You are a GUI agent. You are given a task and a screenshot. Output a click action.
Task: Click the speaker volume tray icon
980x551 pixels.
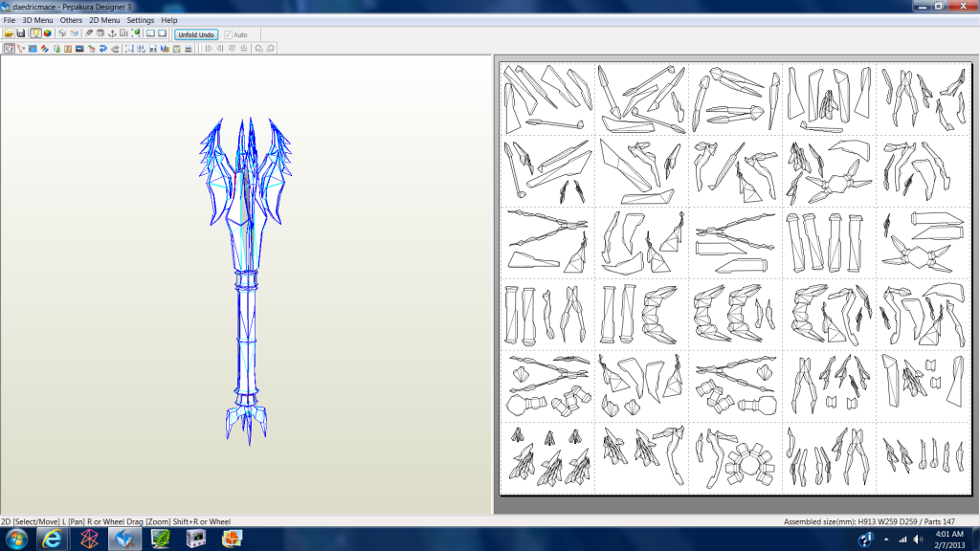click(918, 540)
